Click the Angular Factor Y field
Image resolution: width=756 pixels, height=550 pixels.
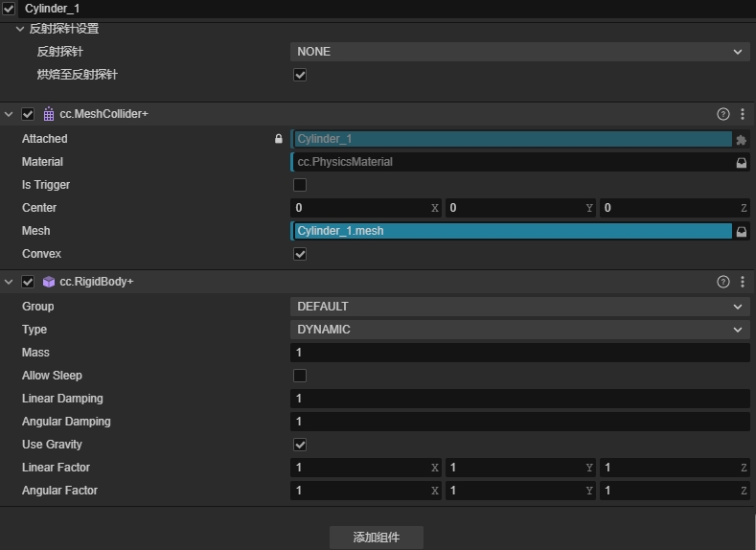520,491
